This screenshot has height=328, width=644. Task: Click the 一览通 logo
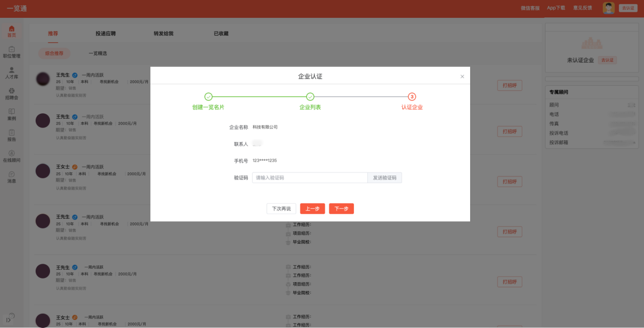click(17, 8)
